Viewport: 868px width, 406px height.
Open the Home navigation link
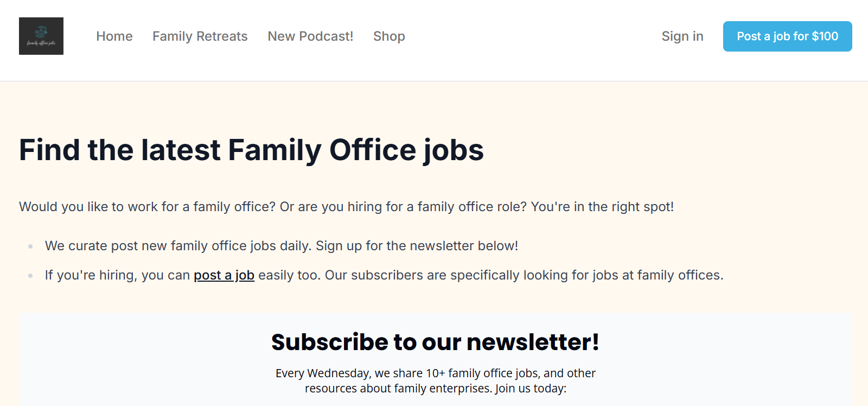pyautogui.click(x=114, y=36)
